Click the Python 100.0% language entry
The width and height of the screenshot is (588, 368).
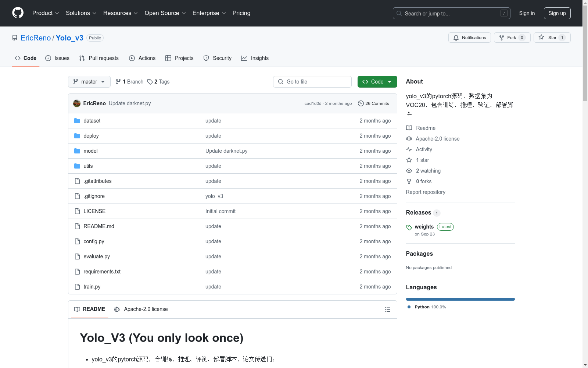pyautogui.click(x=427, y=307)
